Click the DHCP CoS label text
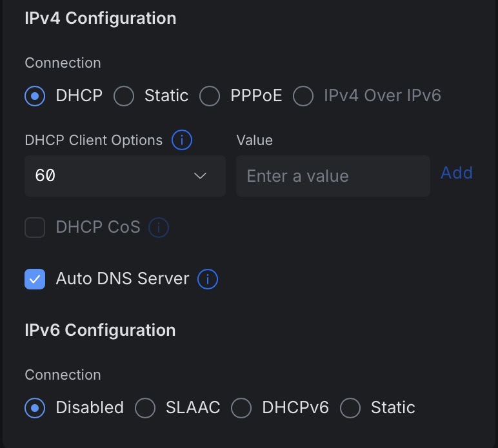This screenshot has width=498, height=448. tap(98, 228)
